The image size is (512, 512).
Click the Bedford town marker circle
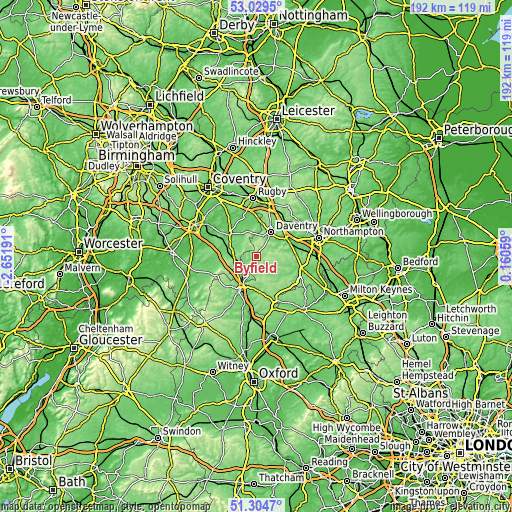click(x=398, y=268)
